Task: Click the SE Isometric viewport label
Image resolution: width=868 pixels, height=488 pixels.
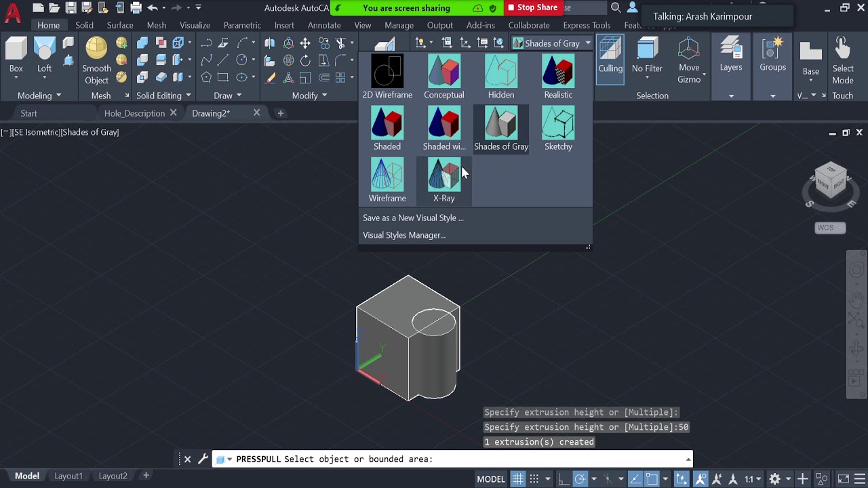Action: [35, 132]
